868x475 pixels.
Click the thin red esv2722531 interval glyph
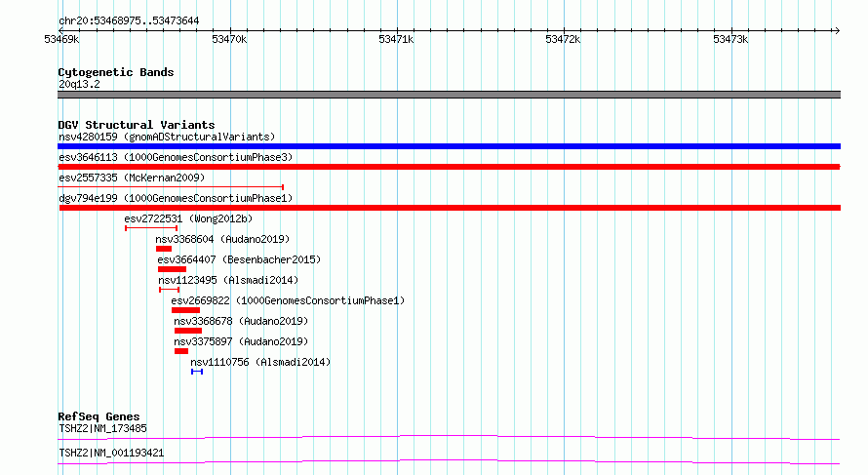pyautogui.click(x=151, y=228)
